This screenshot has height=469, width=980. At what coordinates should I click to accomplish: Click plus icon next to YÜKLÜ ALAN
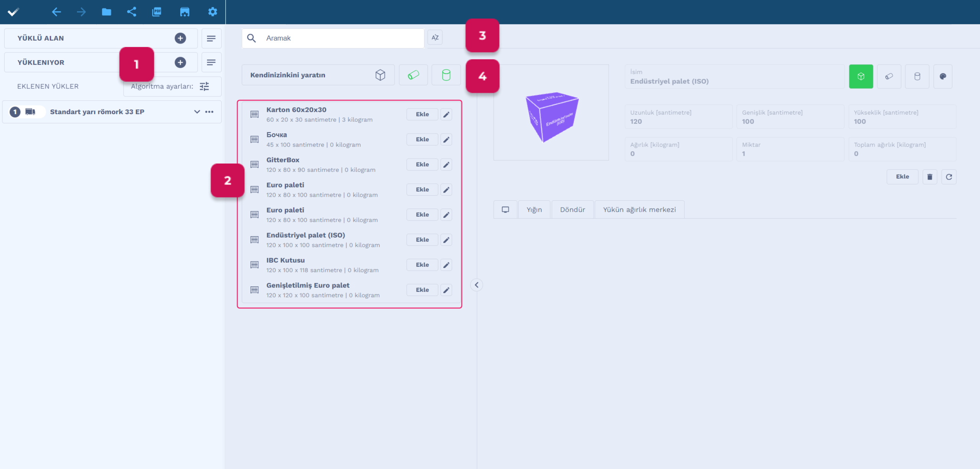click(180, 38)
